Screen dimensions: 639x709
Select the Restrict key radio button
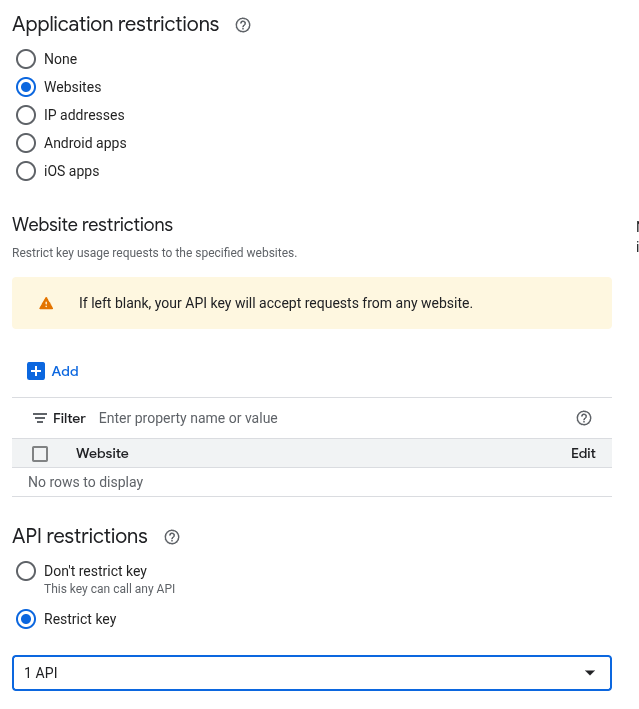tap(26, 619)
